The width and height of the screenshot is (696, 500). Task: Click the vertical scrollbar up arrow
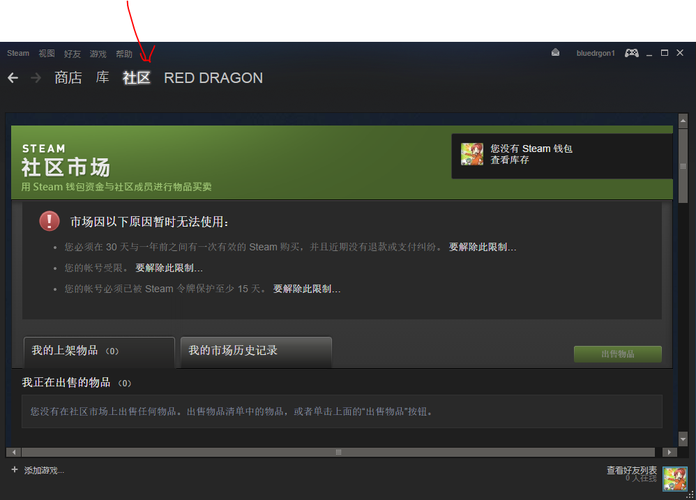683,120
